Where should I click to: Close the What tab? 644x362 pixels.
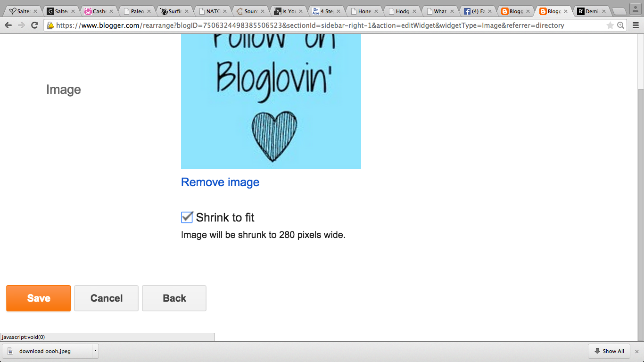453,11
